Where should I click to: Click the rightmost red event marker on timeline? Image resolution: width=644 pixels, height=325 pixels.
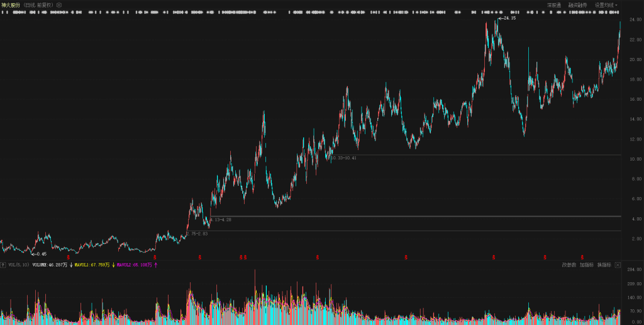[x=582, y=257]
